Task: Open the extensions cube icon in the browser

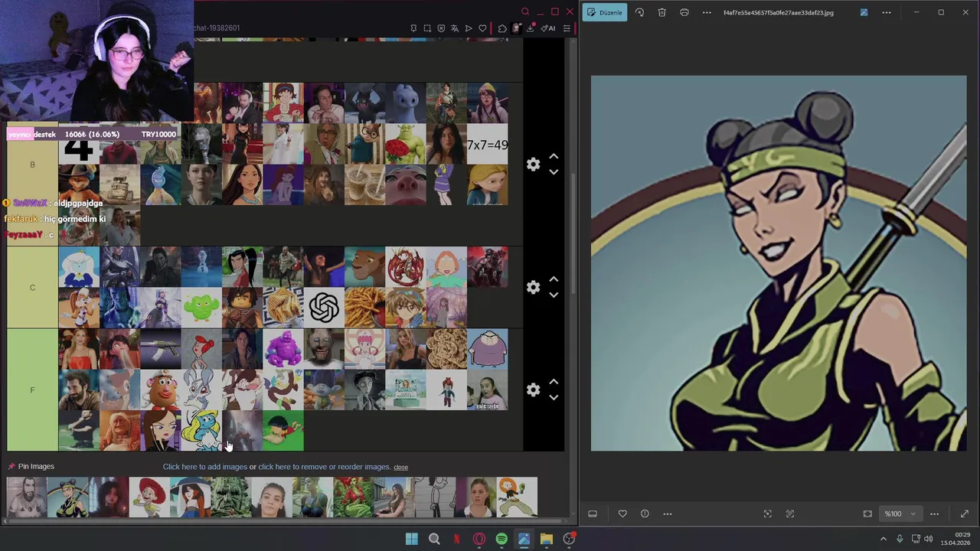Action: coord(502,28)
